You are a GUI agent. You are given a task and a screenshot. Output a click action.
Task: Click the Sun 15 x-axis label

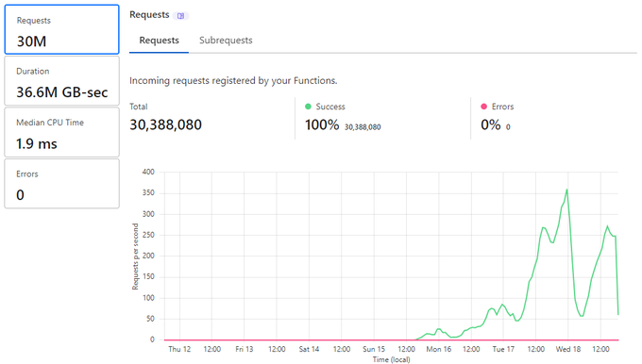374,349
